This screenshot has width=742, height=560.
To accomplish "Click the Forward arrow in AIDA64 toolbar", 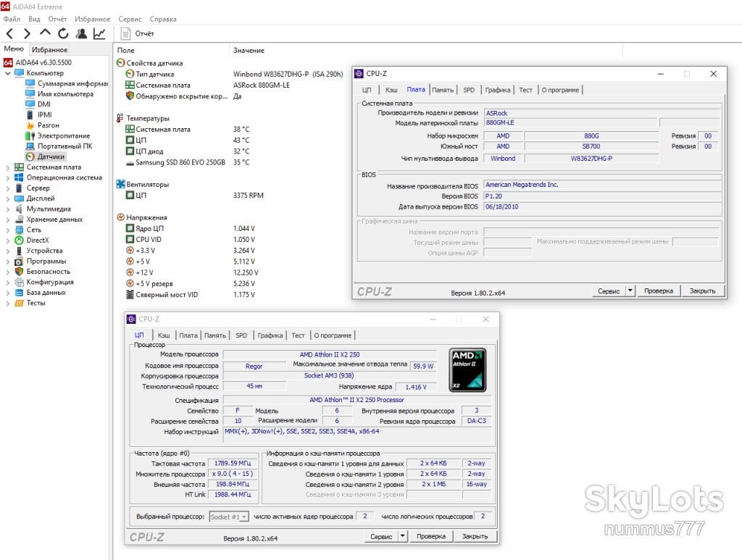I will 27,33.
